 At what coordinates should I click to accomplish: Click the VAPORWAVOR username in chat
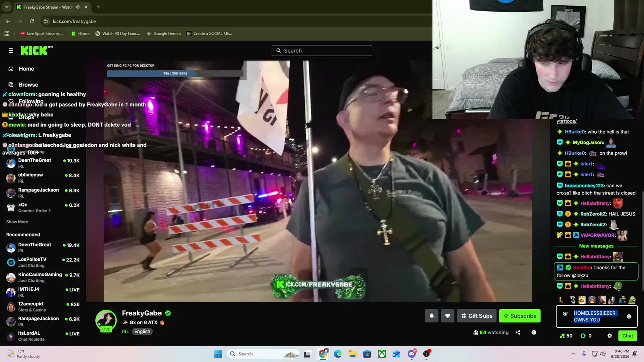598,235
